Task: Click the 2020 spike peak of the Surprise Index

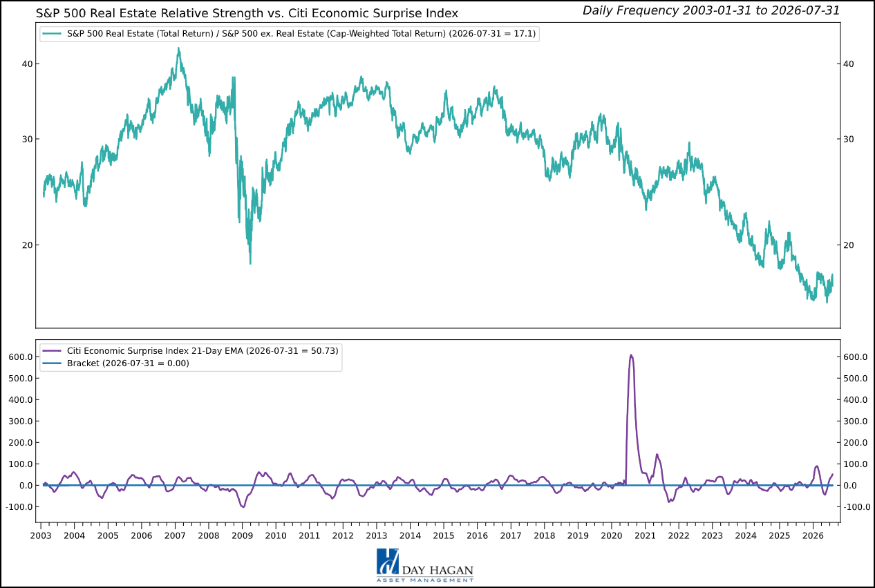Action: [x=631, y=355]
